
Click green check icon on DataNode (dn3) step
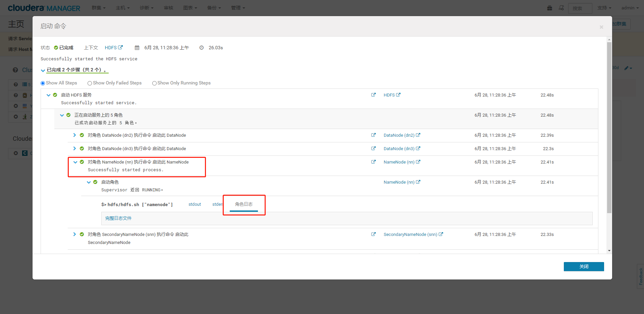coord(82,148)
